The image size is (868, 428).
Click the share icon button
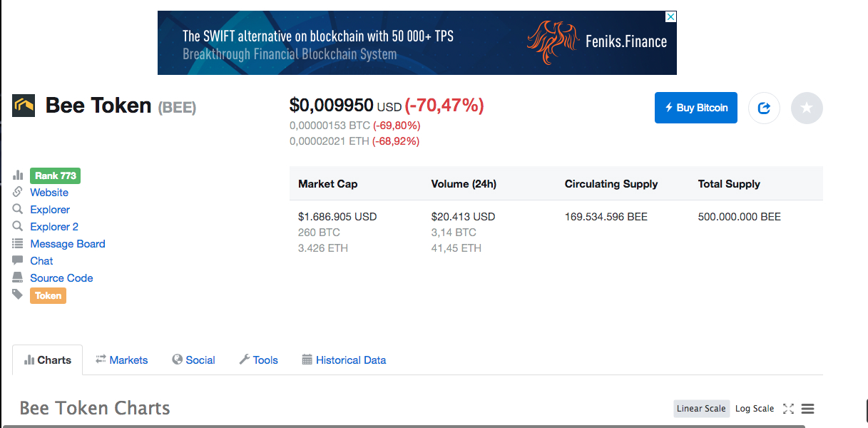tap(764, 108)
